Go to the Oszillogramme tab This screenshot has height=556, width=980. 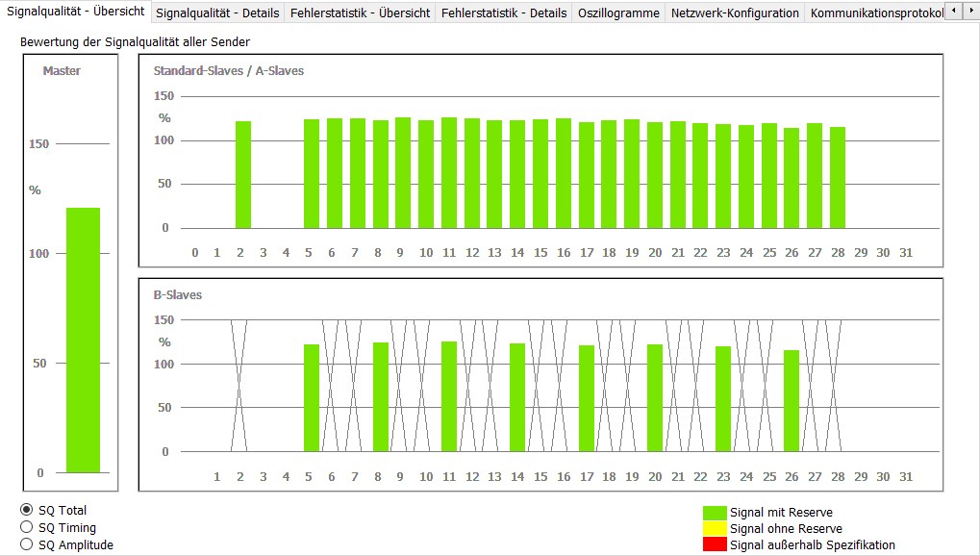click(x=618, y=13)
